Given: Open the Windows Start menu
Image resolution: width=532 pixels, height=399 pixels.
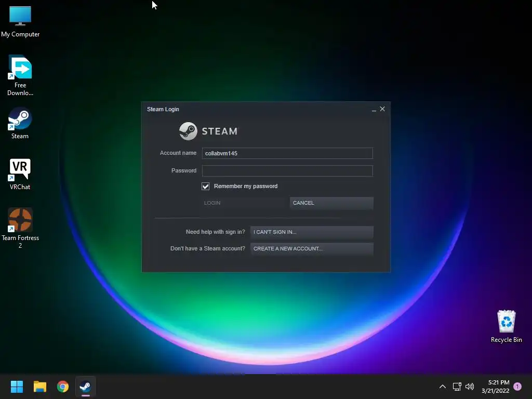Looking at the screenshot, I should point(17,387).
